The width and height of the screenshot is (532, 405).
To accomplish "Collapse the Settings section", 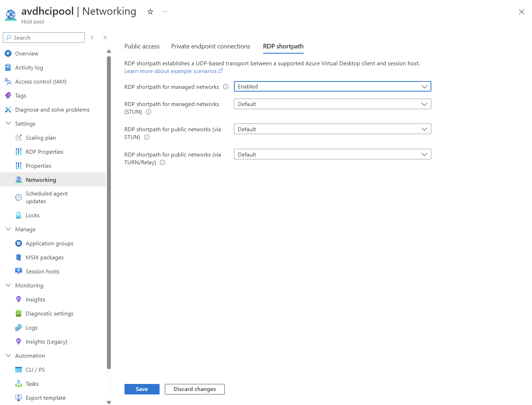I will point(8,124).
